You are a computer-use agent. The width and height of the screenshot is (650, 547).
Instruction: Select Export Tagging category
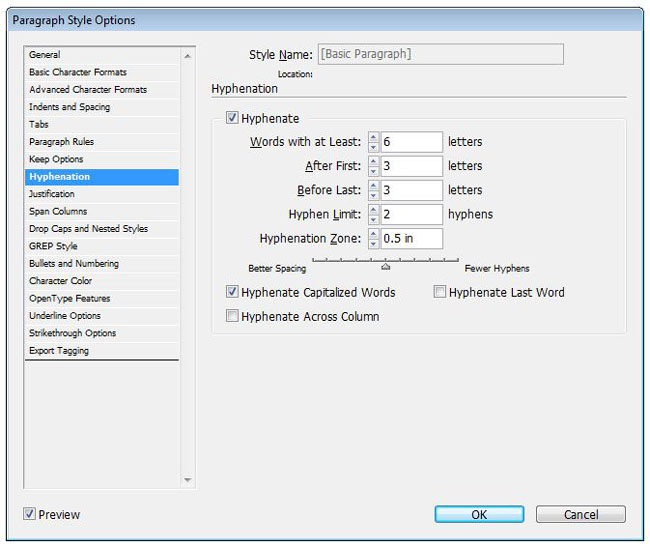point(102,351)
